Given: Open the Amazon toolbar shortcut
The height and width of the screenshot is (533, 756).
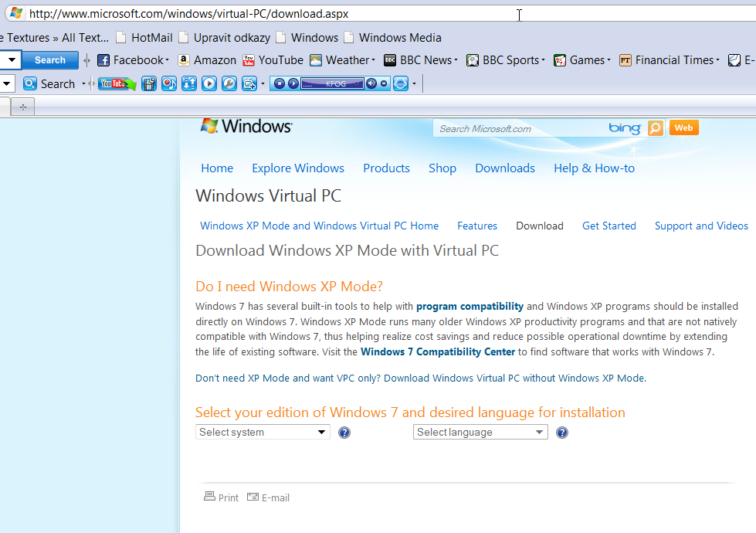Looking at the screenshot, I should (207, 60).
